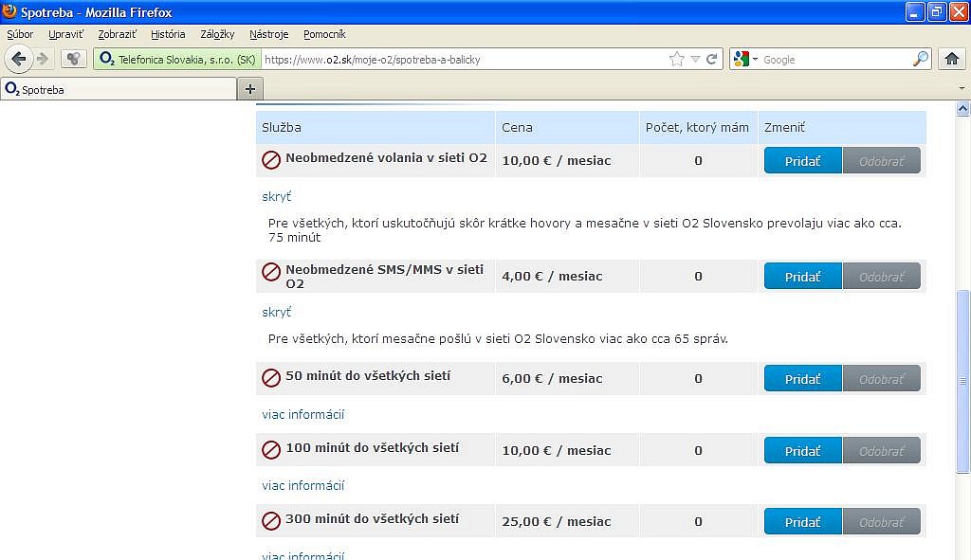The height and width of the screenshot is (560, 971).
Task: Click the browser Back arrow button
Action: (x=18, y=59)
